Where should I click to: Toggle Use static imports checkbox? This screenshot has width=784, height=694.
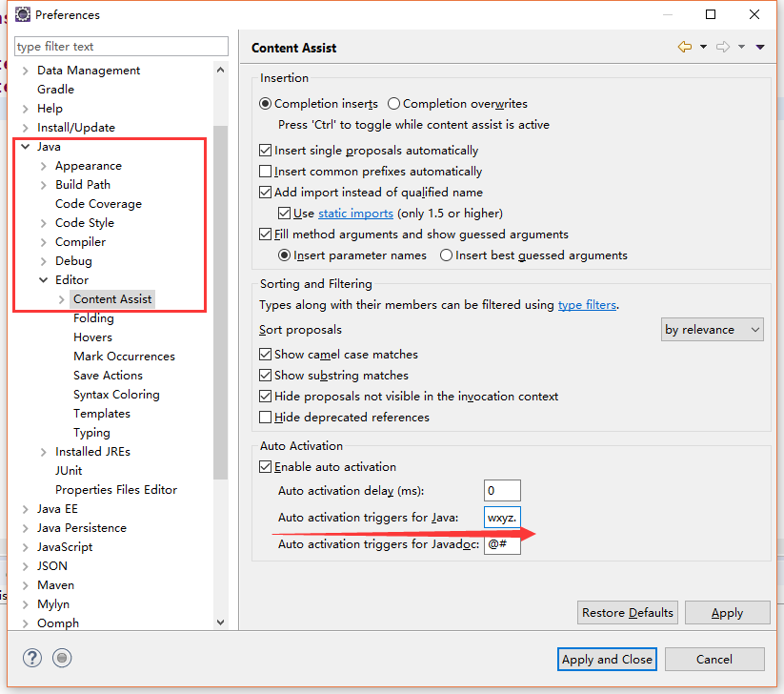click(x=285, y=214)
